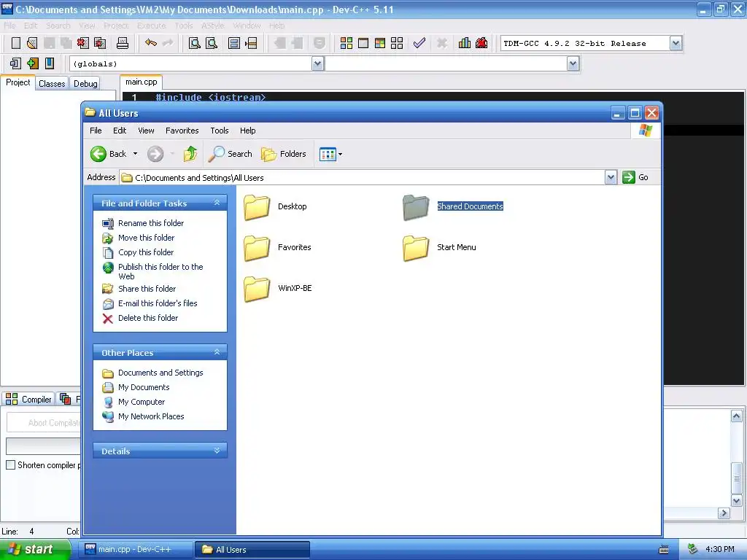Open the Search pane in Explorer toolbar
Image resolution: width=747 pixels, height=560 pixels.
pyautogui.click(x=231, y=154)
